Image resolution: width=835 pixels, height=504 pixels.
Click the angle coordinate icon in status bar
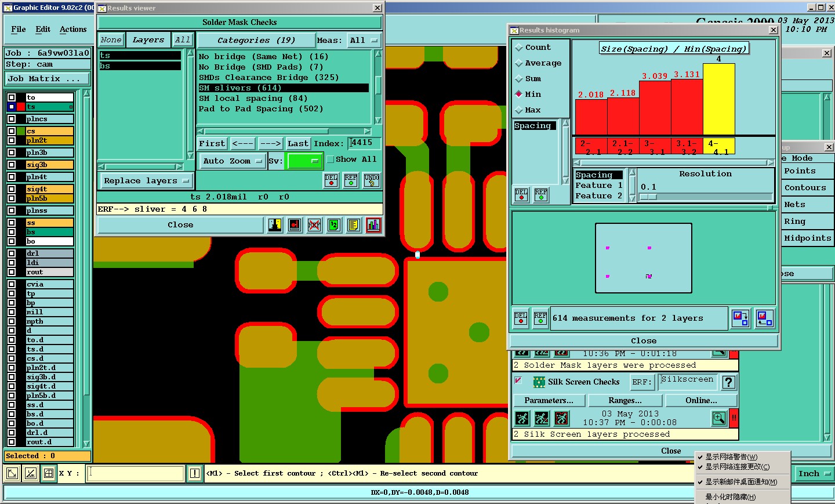(31, 473)
